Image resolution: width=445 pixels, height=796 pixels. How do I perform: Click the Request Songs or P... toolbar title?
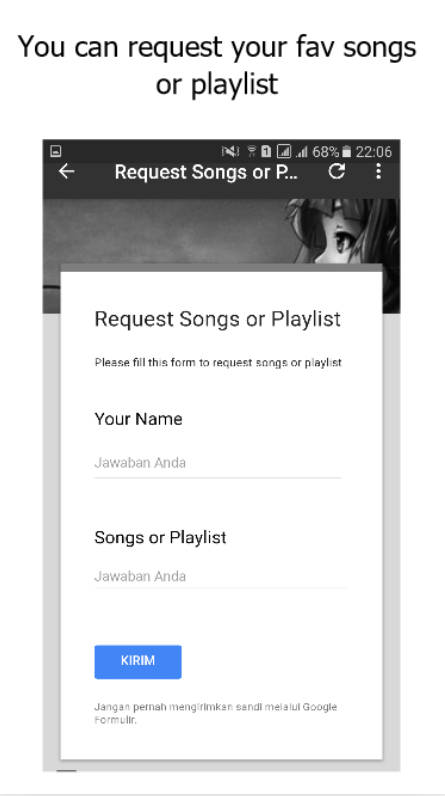tap(207, 172)
